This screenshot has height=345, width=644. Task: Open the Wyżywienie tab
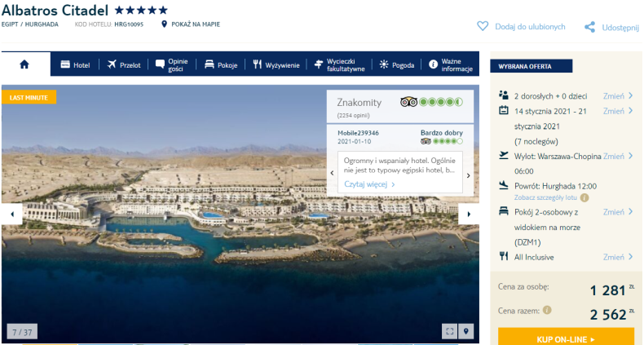[276, 64]
